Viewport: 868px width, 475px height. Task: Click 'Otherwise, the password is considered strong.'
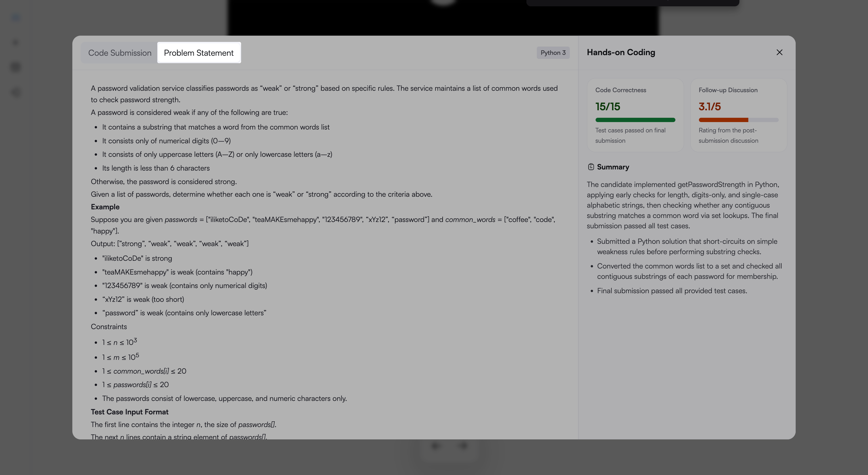[163, 181]
